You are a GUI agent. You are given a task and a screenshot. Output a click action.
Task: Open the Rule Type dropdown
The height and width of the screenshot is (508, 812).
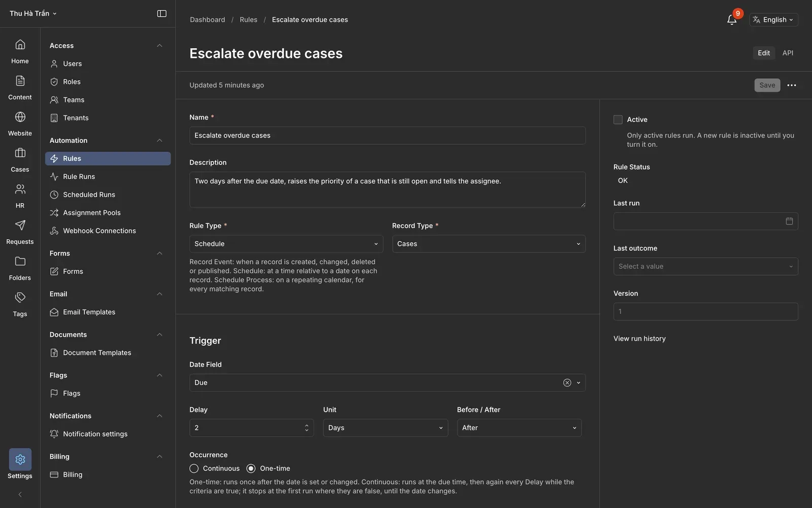click(286, 244)
